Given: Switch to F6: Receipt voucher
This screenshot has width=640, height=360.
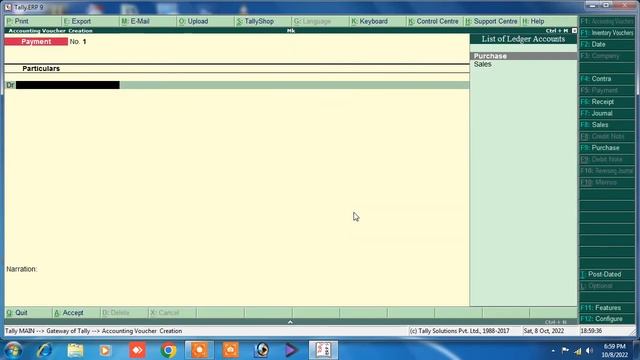Looking at the screenshot, I should [607, 102].
